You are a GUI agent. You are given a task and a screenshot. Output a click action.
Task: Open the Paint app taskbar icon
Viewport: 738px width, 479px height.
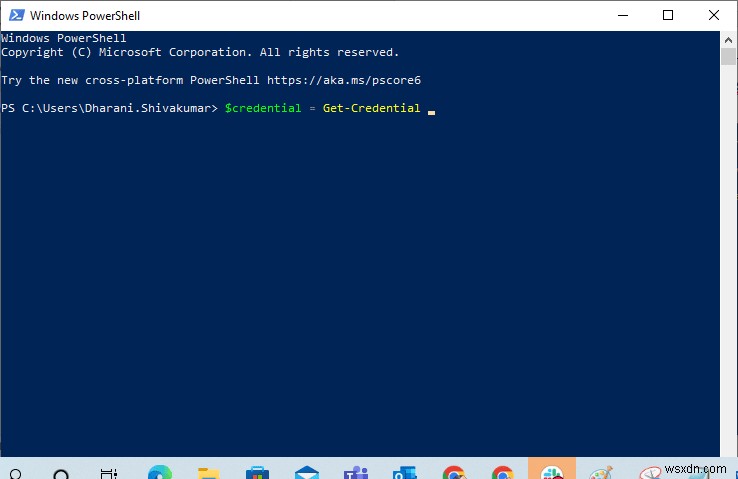point(601,472)
